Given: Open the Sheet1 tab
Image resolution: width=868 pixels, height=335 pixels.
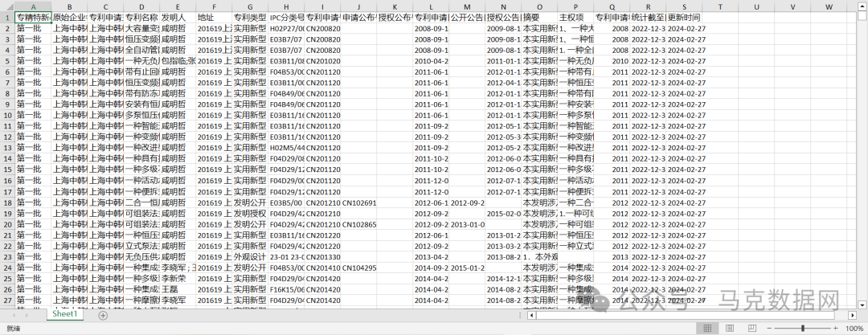Looking at the screenshot, I should 65,314.
